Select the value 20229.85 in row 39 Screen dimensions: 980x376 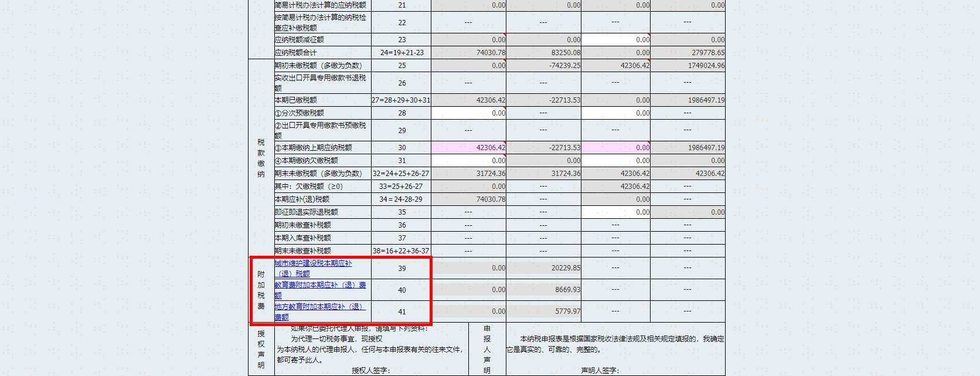click(566, 267)
